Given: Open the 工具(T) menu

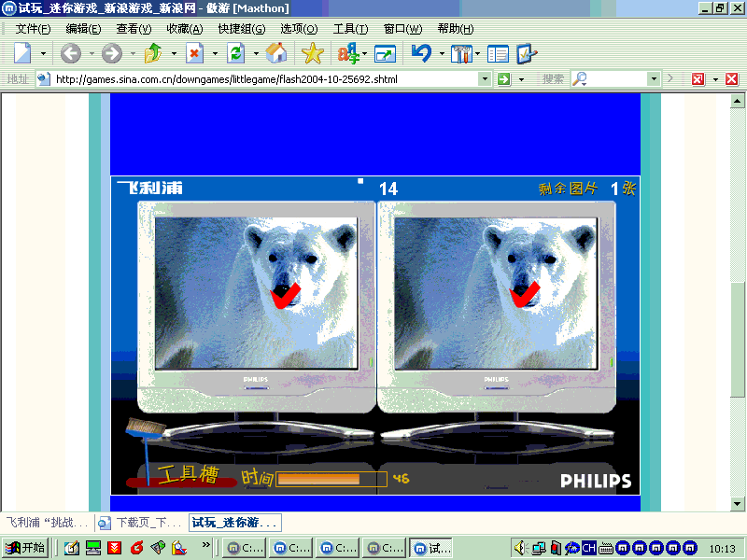Looking at the screenshot, I should click(x=351, y=29).
